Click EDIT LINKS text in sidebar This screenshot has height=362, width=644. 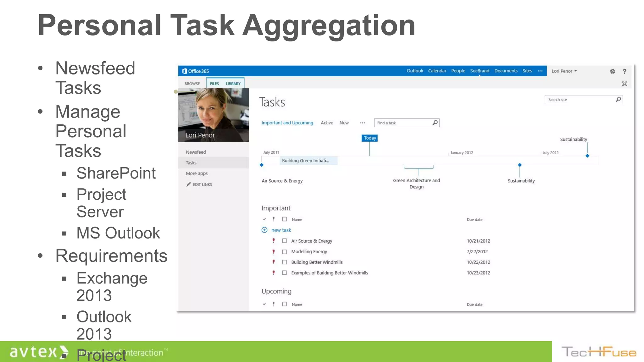tap(202, 184)
